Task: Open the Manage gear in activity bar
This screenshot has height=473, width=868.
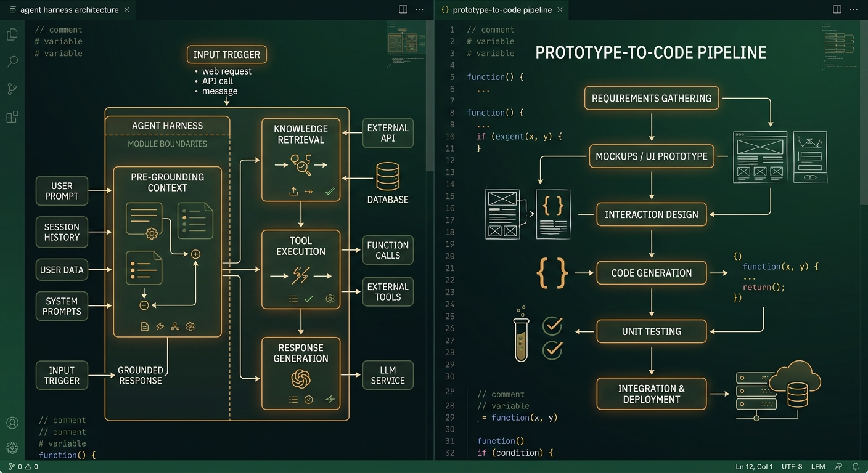Action: coord(12,448)
